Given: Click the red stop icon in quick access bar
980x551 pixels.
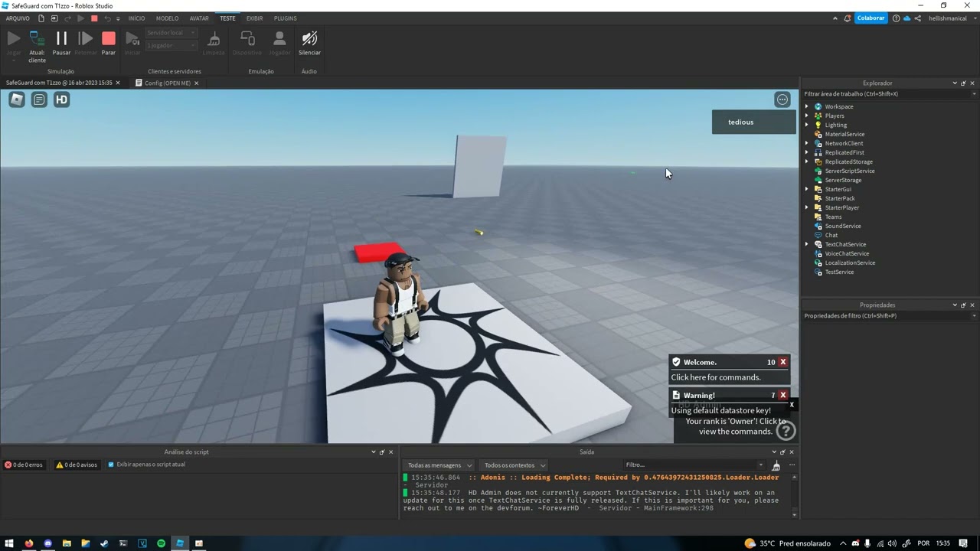Looking at the screenshot, I should pos(94,18).
